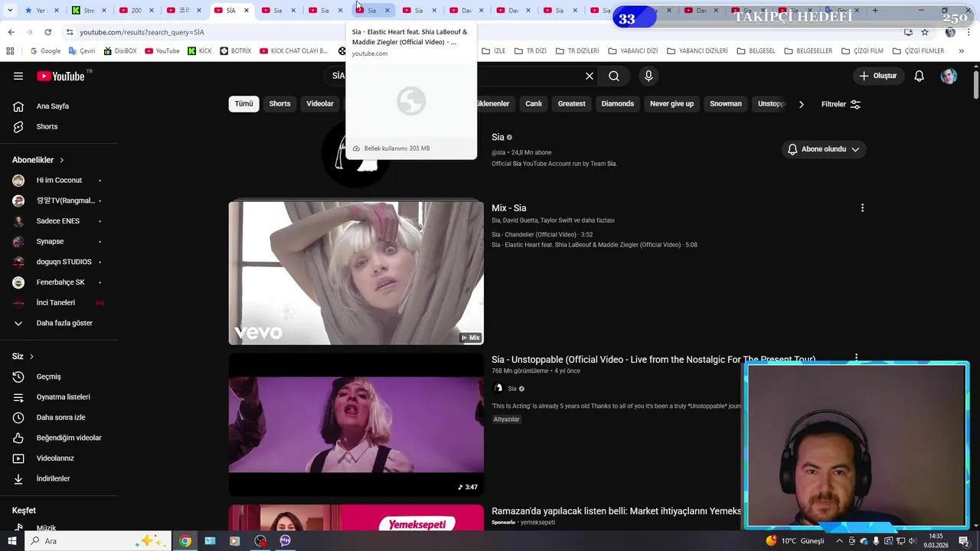Reload the page in Chrome
This screenshot has height=551, width=980.
coord(47,32)
